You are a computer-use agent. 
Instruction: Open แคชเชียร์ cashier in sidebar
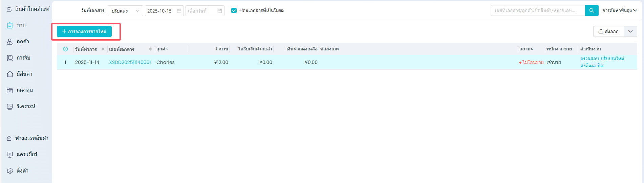(x=26, y=154)
